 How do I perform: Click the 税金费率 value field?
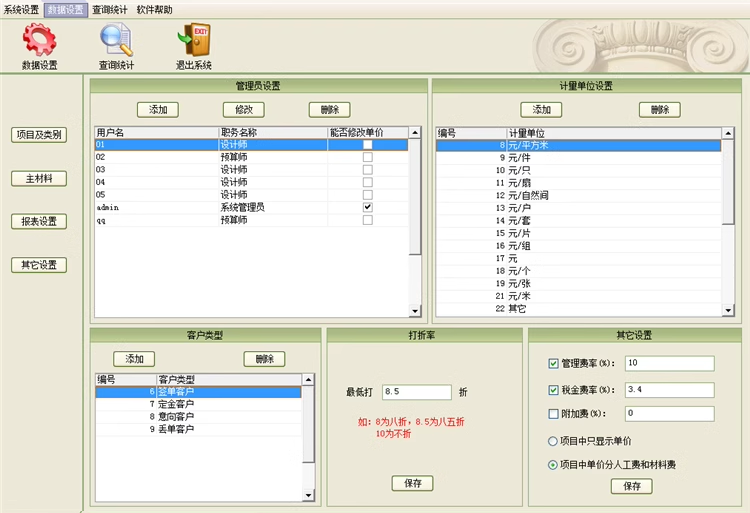point(670,390)
